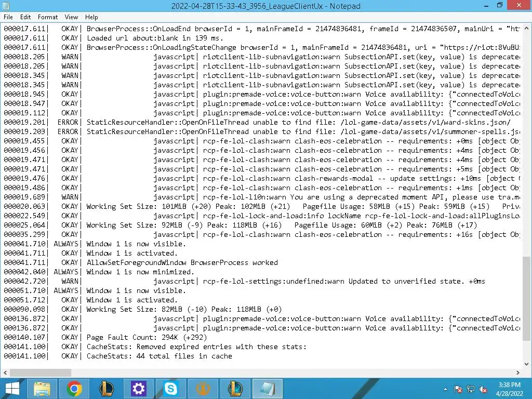This screenshot has width=532, height=399.
Task: Open the Action Center flag icon
Action: coord(458,389)
